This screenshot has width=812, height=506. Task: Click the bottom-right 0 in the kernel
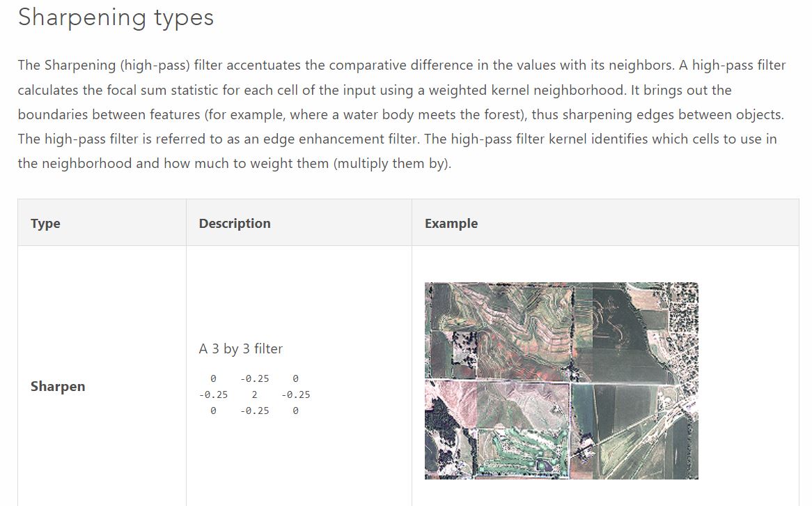click(295, 411)
